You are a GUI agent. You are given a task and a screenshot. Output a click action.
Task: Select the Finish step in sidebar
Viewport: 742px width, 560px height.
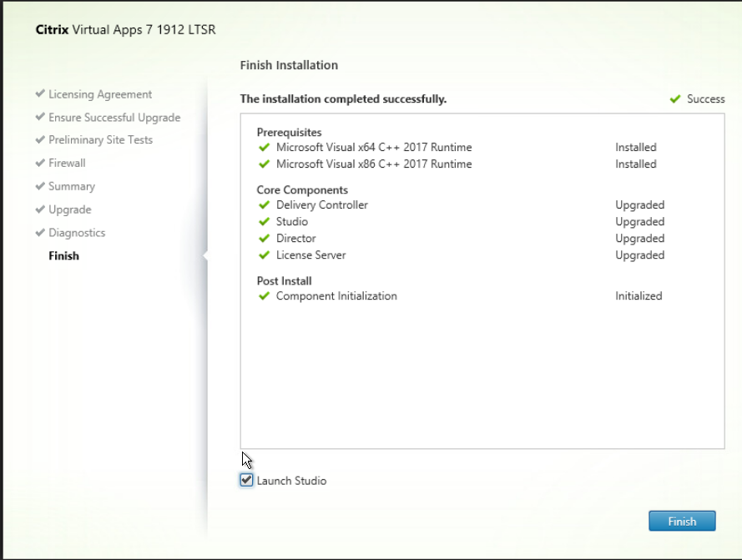coord(64,255)
